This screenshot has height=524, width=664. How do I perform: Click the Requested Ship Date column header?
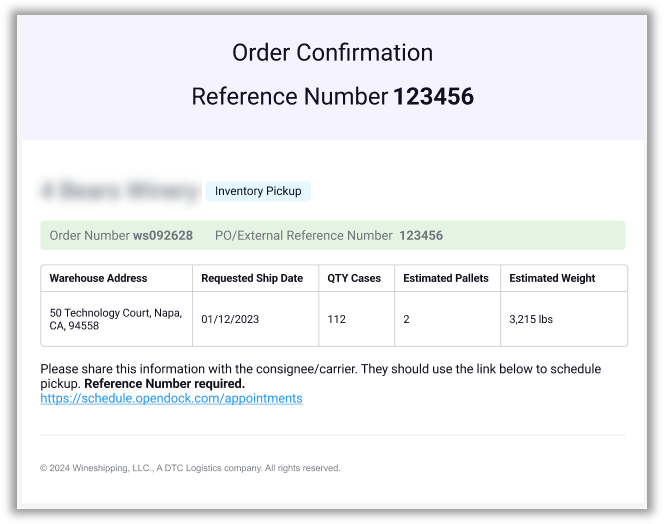point(252,278)
